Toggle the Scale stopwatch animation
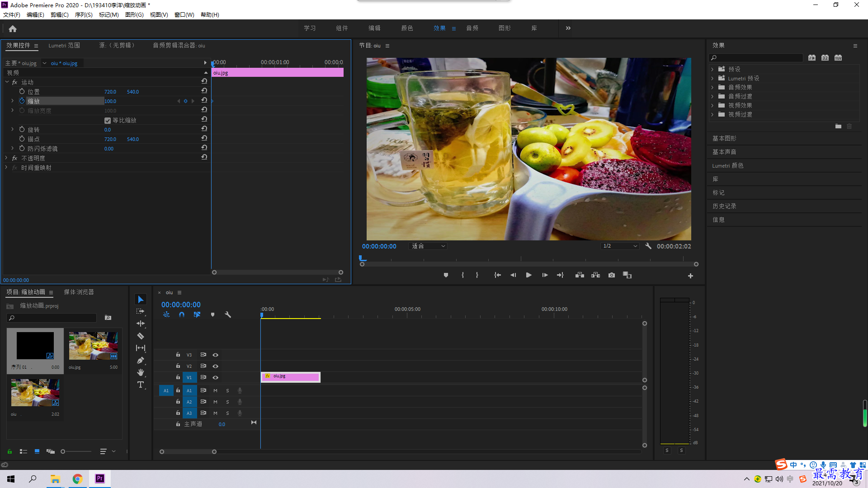Screen dimensions: 868x488 pyautogui.click(x=22, y=101)
